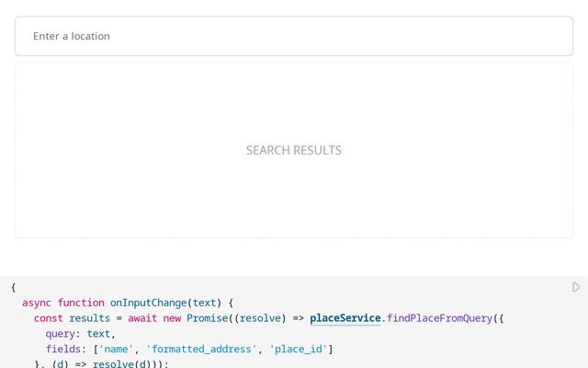Click the function keyword in code
Image resolution: width=588 pixels, height=368 pixels.
point(81,303)
